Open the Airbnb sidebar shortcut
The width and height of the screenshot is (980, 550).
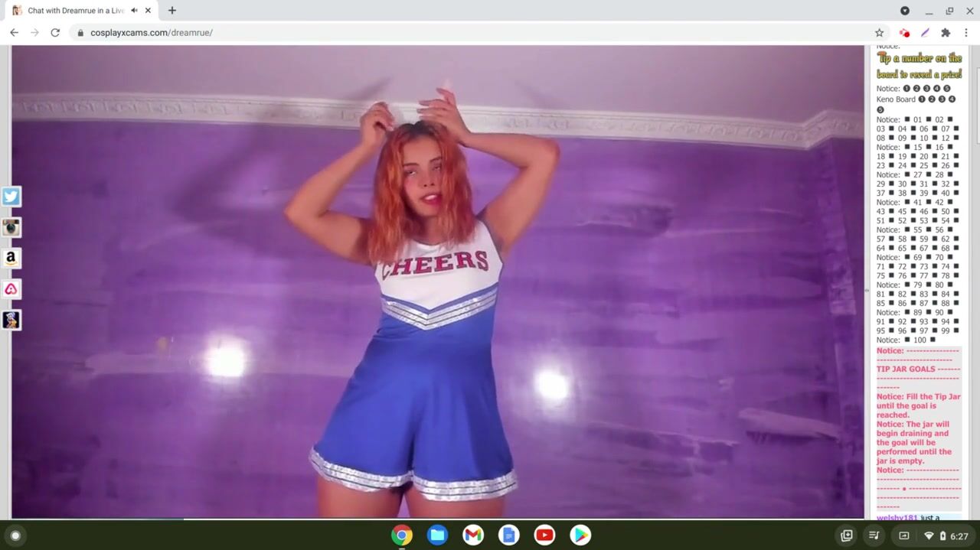click(11, 289)
